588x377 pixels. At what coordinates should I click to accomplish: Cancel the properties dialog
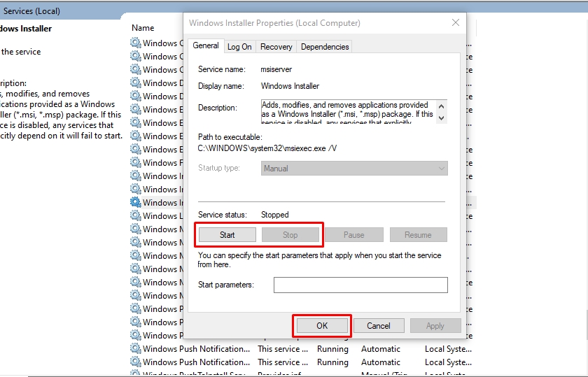point(379,326)
